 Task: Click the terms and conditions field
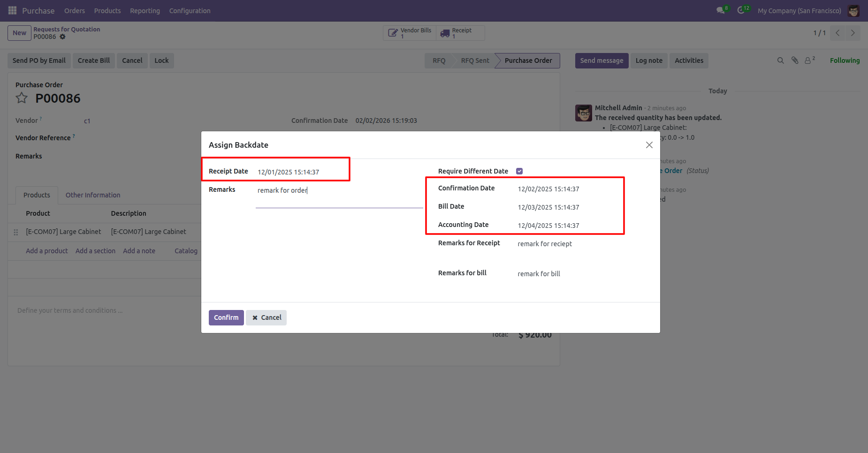coord(70,310)
